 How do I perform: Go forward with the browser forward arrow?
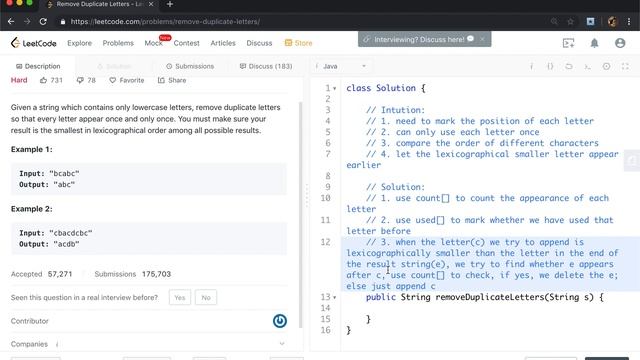27,21
